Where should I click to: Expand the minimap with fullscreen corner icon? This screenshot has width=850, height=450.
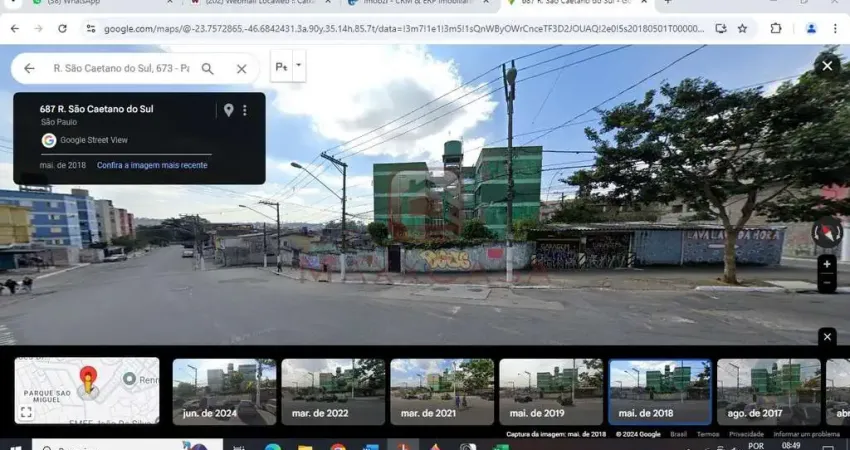pos(26,412)
